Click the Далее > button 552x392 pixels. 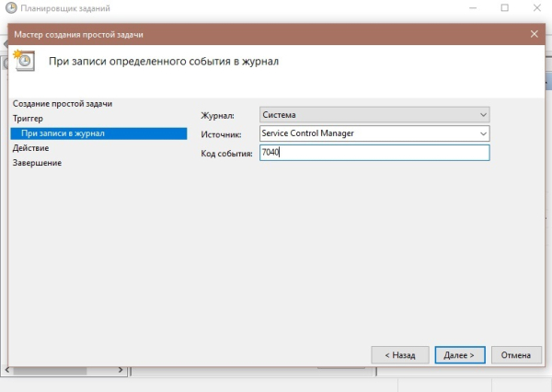(x=460, y=355)
